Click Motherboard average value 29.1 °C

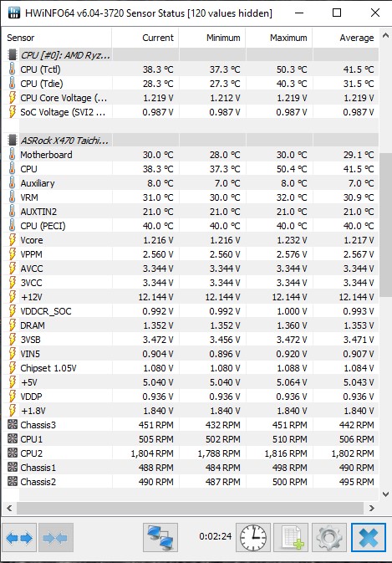(x=359, y=155)
